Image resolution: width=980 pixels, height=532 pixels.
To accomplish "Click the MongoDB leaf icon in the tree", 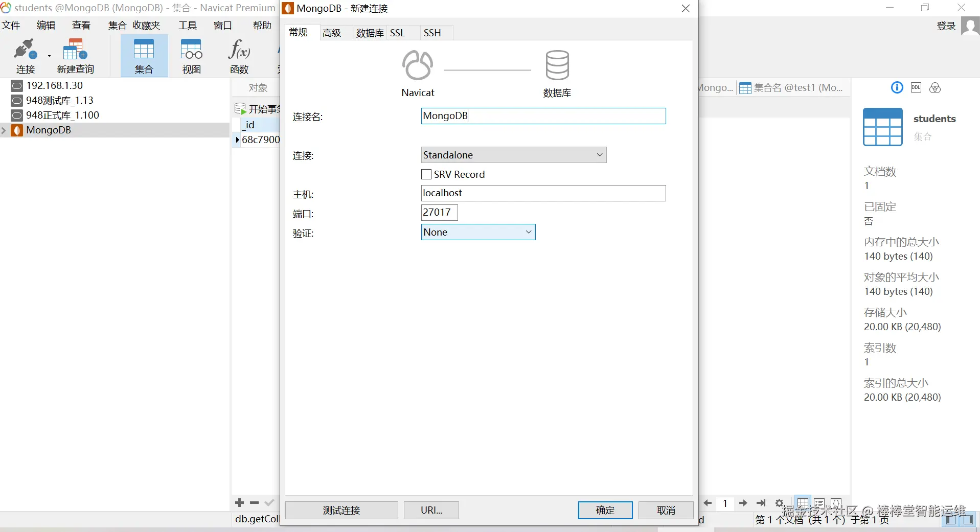I will [17, 130].
